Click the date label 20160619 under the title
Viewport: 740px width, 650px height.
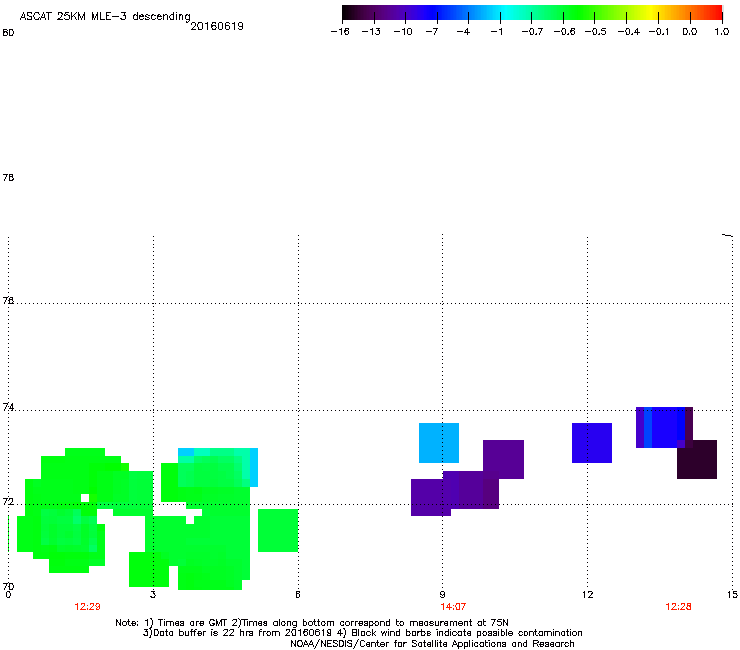pyautogui.click(x=217, y=26)
